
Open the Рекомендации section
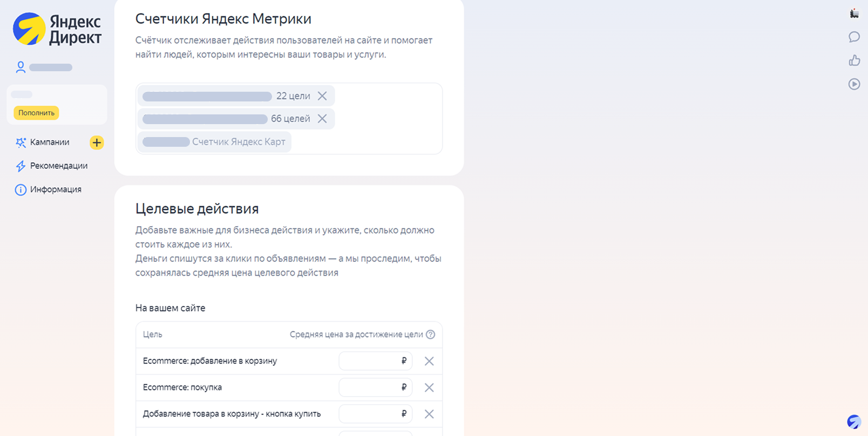coord(59,166)
